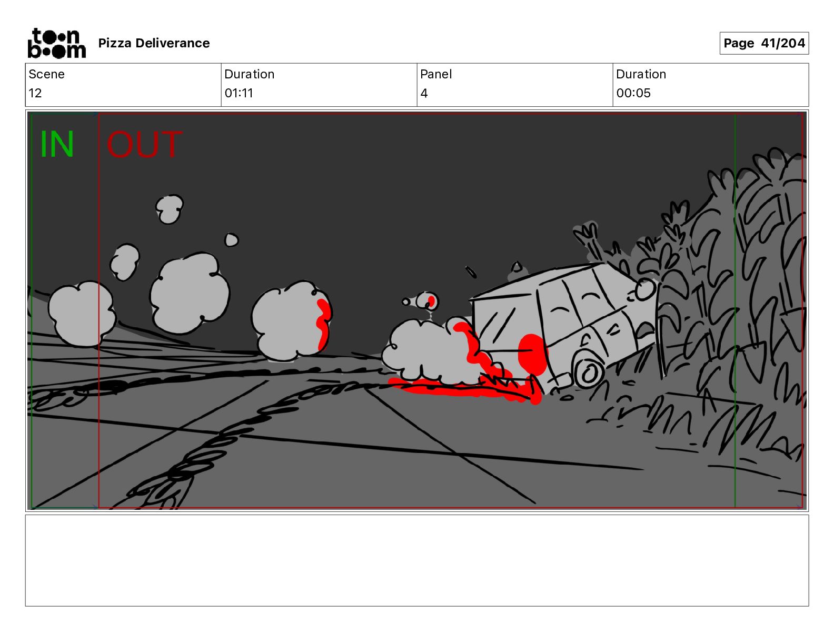Click the scene number '12'
834x644 pixels.
pos(35,93)
